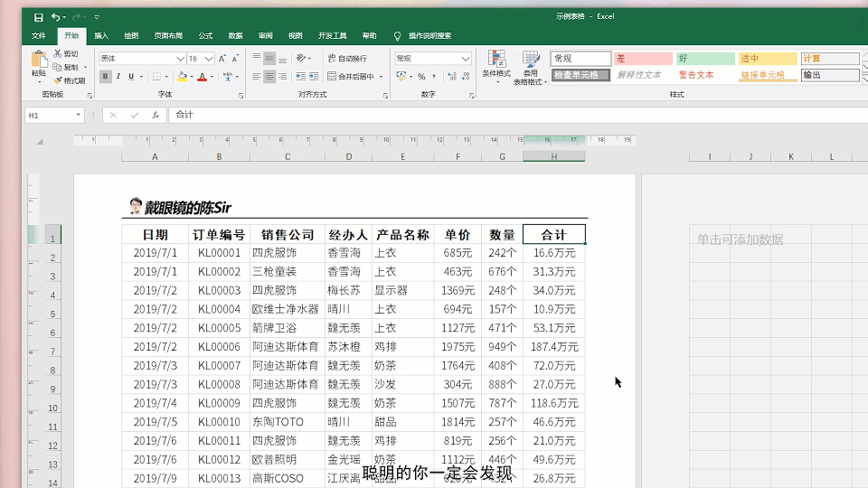Image resolution: width=868 pixels, height=488 pixels.
Task: Click the red font color A button
Action: (202, 76)
